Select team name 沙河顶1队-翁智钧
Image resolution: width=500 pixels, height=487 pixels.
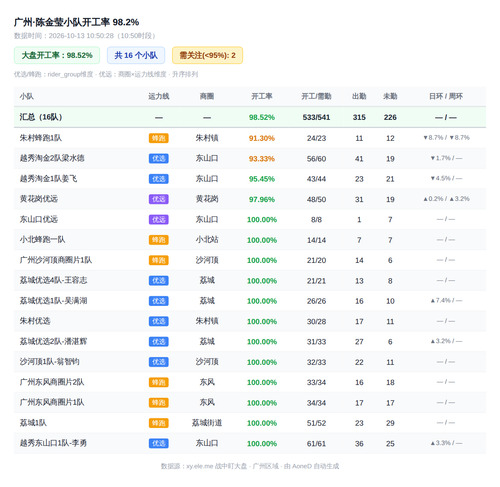[50, 362]
